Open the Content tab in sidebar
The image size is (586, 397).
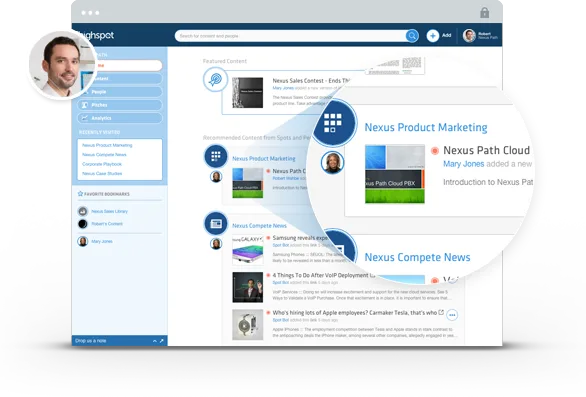click(x=120, y=79)
